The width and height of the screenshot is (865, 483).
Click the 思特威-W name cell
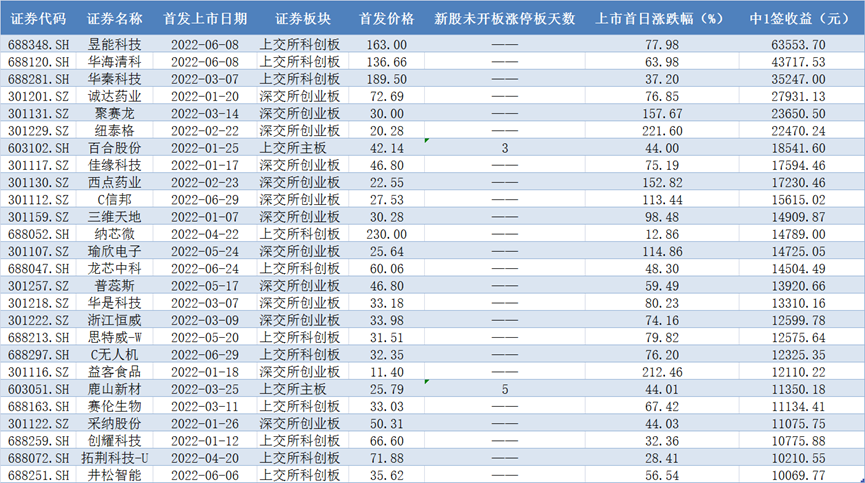[x=114, y=336]
